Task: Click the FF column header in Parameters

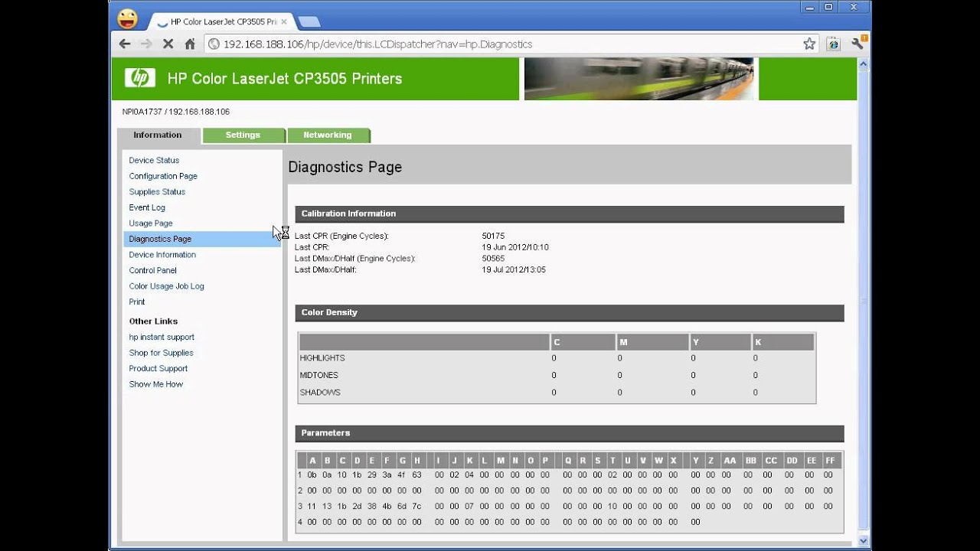Action: click(830, 461)
